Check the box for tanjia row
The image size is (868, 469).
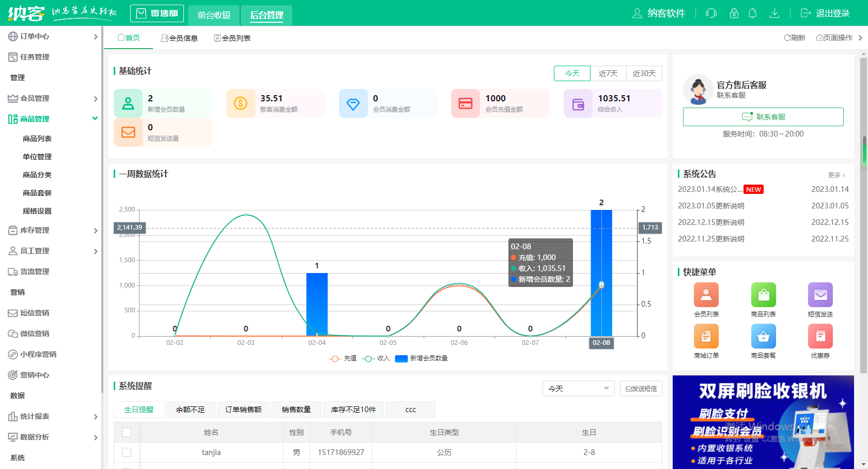point(127,452)
